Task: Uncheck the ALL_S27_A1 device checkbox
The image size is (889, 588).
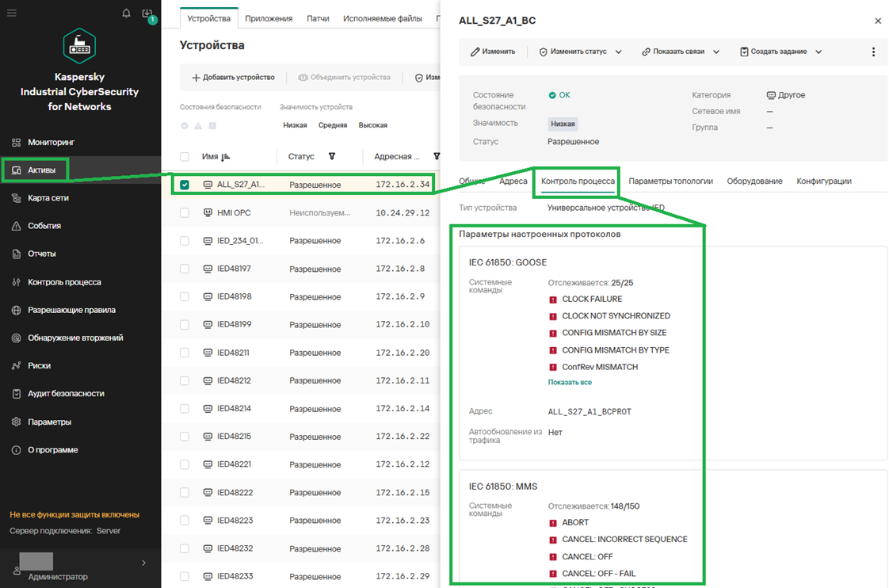Action: [185, 185]
